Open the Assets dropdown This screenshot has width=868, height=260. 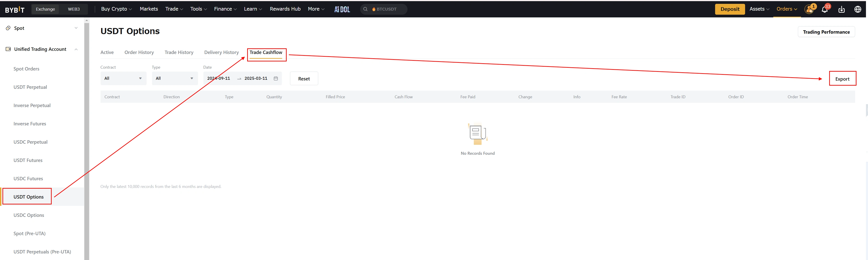click(759, 9)
